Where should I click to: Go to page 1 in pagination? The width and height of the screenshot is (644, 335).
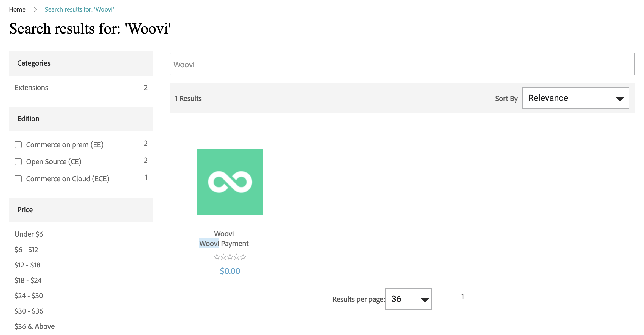pyautogui.click(x=463, y=297)
